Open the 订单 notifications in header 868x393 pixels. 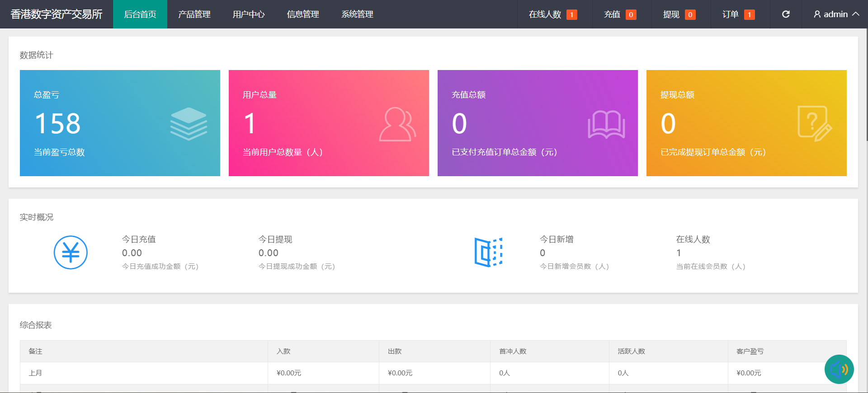coord(738,14)
